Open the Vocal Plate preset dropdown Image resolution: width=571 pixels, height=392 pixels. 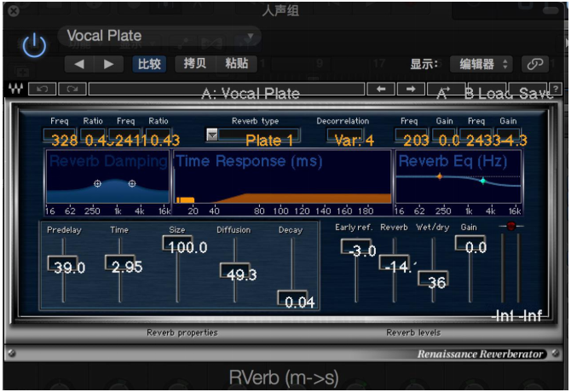(159, 36)
